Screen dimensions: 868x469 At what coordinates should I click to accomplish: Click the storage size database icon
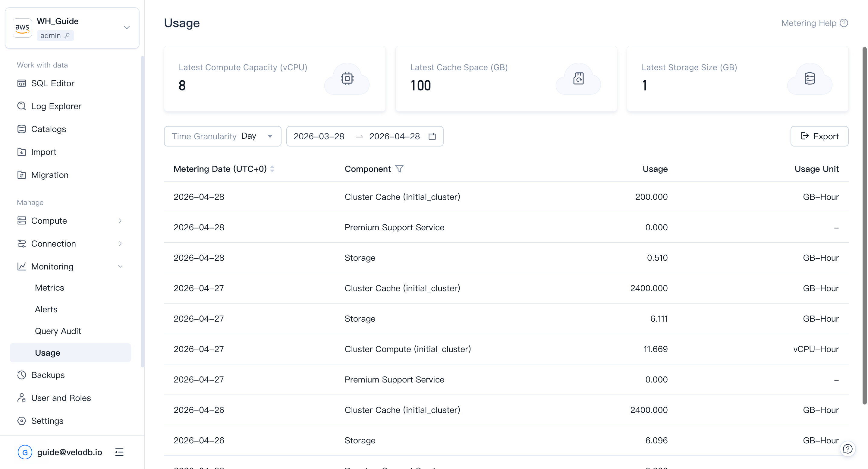809,78
